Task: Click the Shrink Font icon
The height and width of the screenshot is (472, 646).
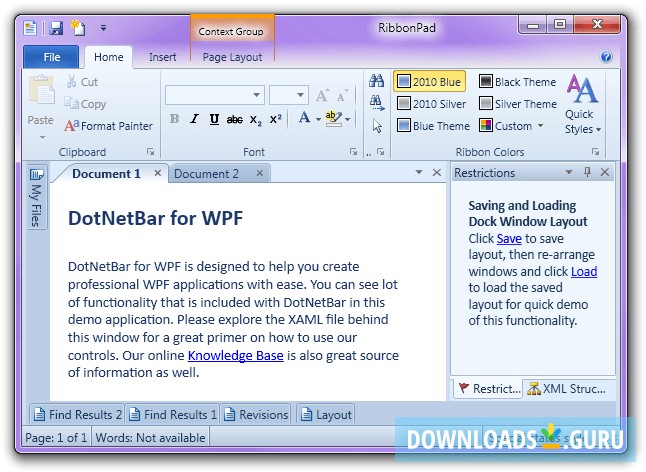Action: tap(342, 96)
